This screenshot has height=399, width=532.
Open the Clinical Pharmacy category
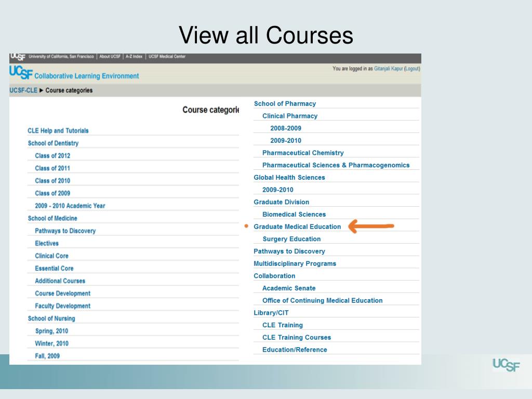coord(290,116)
